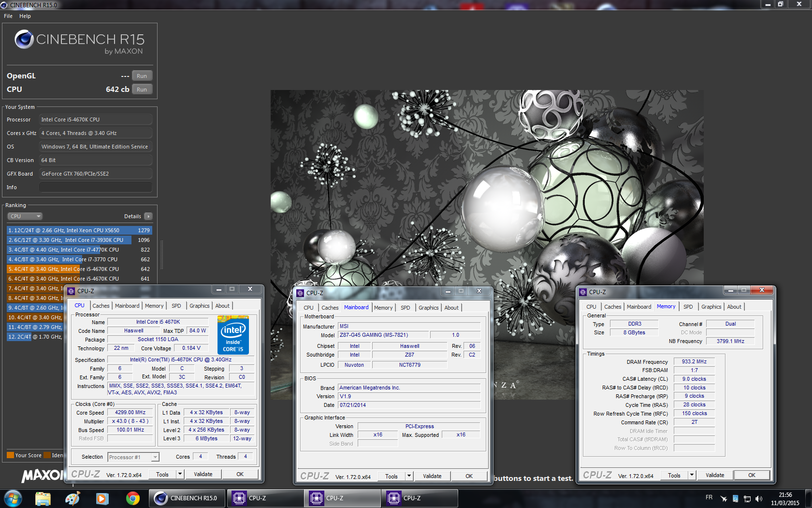The height and width of the screenshot is (508, 812).
Task: Click the Your Score orange legend swatch
Action: 10,455
